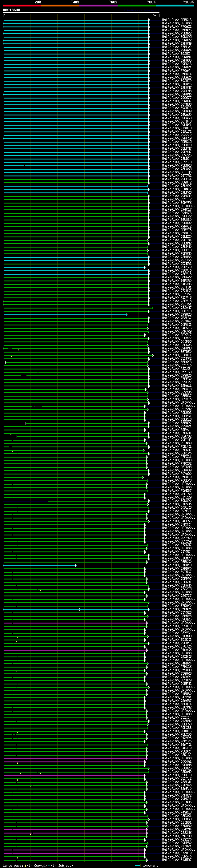
Task: Select hit label UniRef100_B1J5Q7
Action: coord(176,860)
